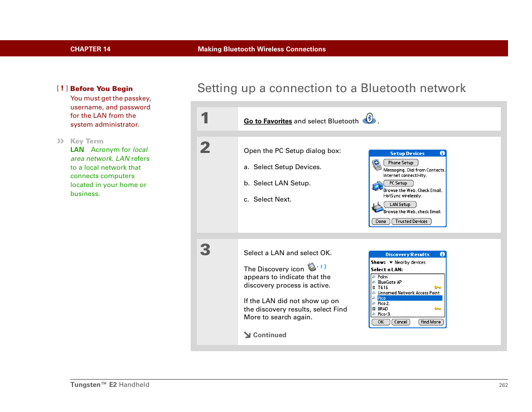Click Done in Setup Devices dialog
The width and height of the screenshot is (532, 412).
click(x=381, y=222)
